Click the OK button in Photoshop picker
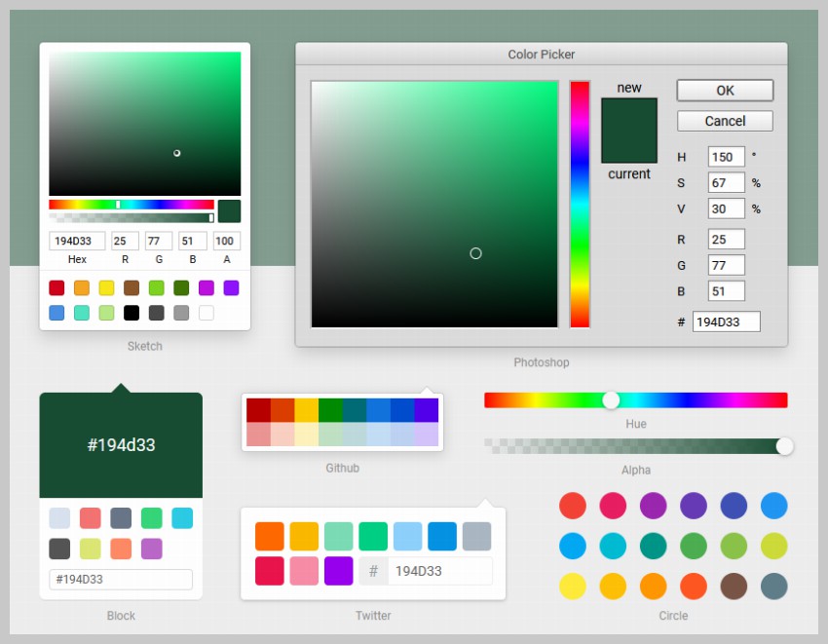This screenshot has height=644, width=828. click(x=725, y=91)
